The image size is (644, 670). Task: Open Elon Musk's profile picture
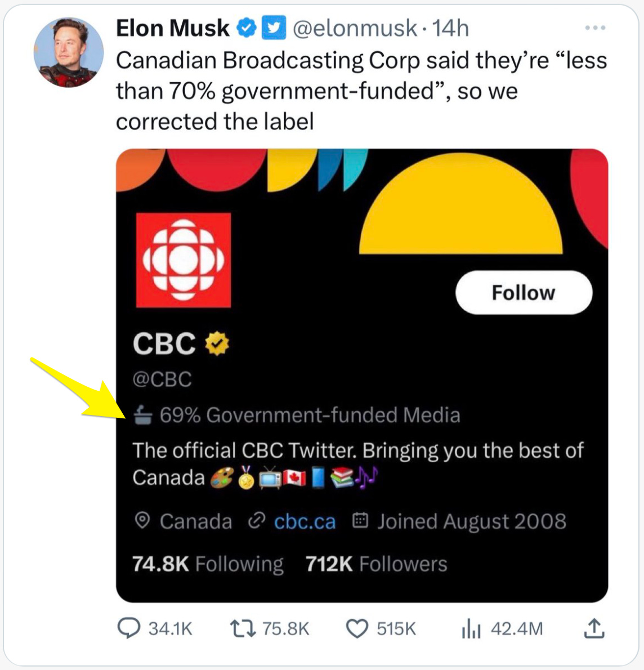click(x=69, y=52)
